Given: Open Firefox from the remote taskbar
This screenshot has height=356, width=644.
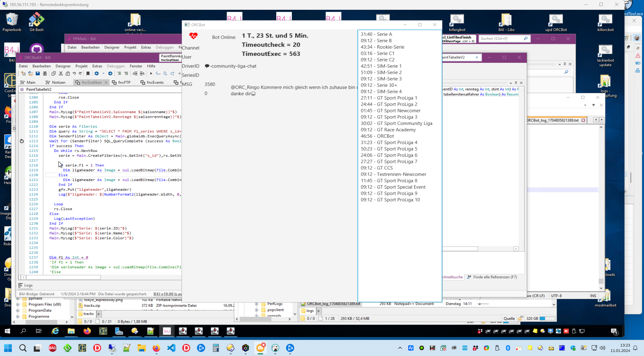Looking at the screenshot, I should (87, 331).
